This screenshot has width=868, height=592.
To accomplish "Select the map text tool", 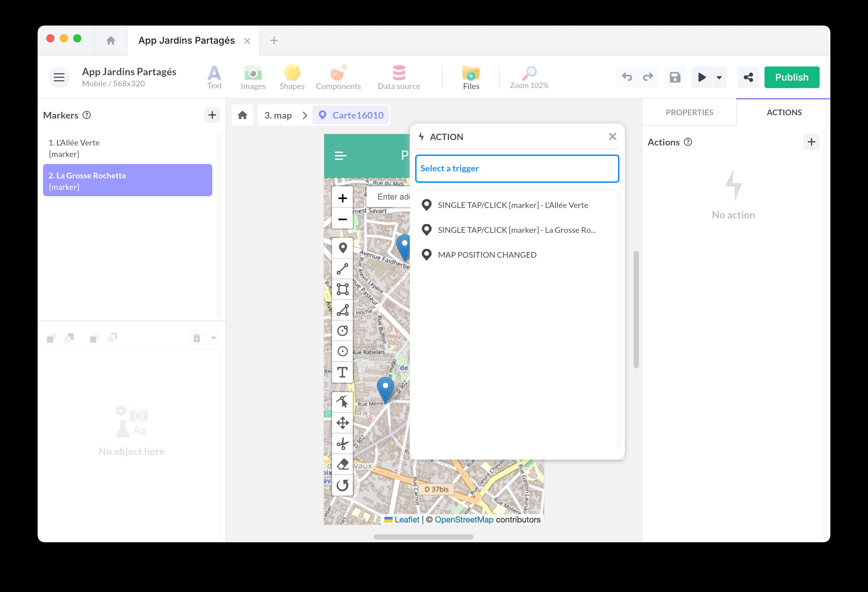I will coord(343,372).
